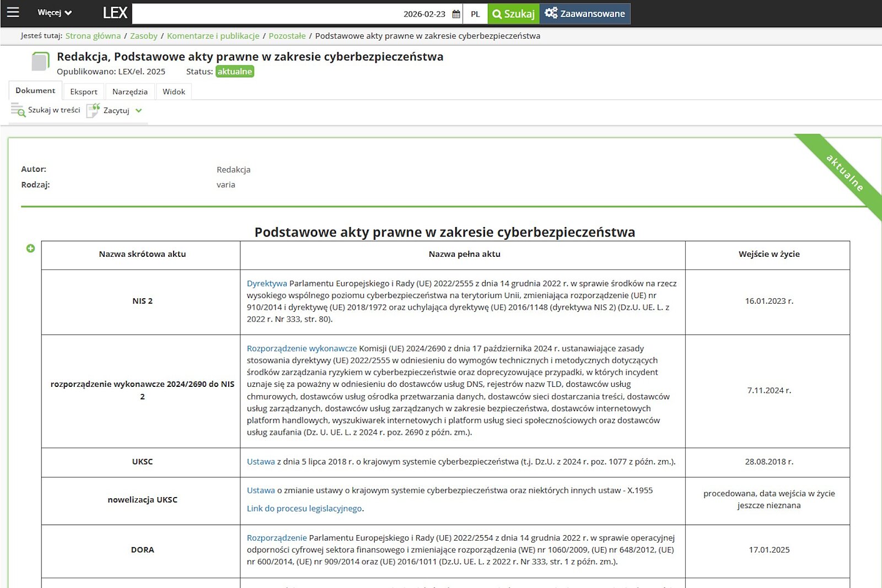Open the Widok tab

tap(174, 91)
